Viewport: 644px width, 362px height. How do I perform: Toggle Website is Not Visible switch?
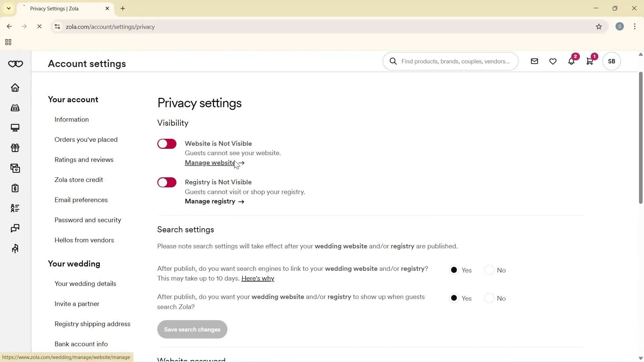tap(167, 143)
